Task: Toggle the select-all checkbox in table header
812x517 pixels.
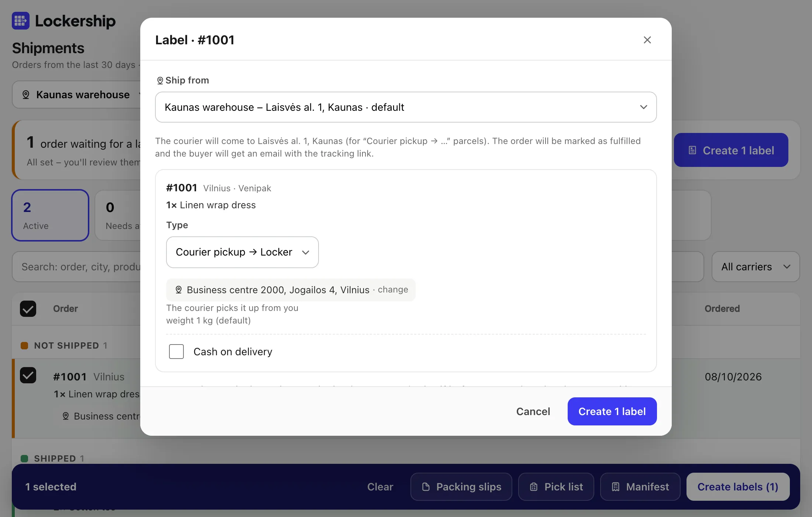Action: [x=28, y=309]
